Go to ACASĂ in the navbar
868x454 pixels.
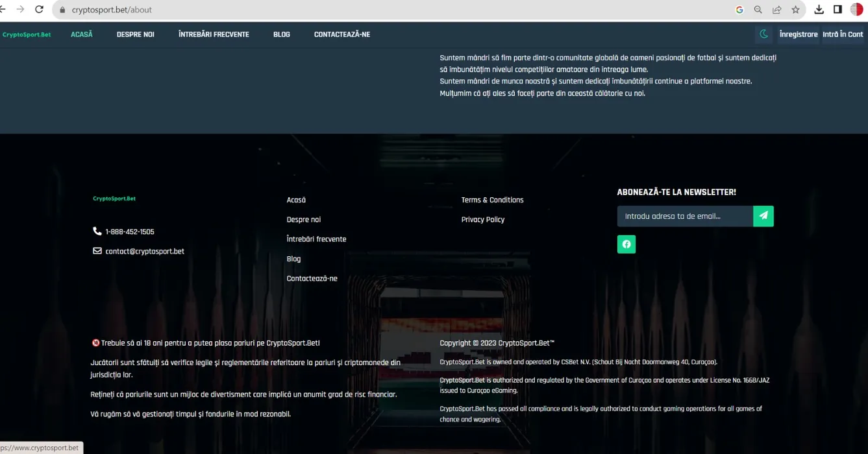pyautogui.click(x=82, y=34)
